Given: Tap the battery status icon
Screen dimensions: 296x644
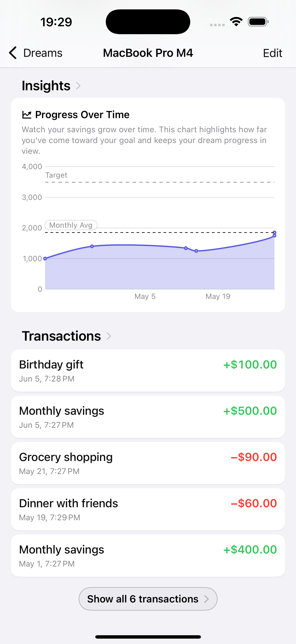Looking at the screenshot, I should tap(258, 22).
